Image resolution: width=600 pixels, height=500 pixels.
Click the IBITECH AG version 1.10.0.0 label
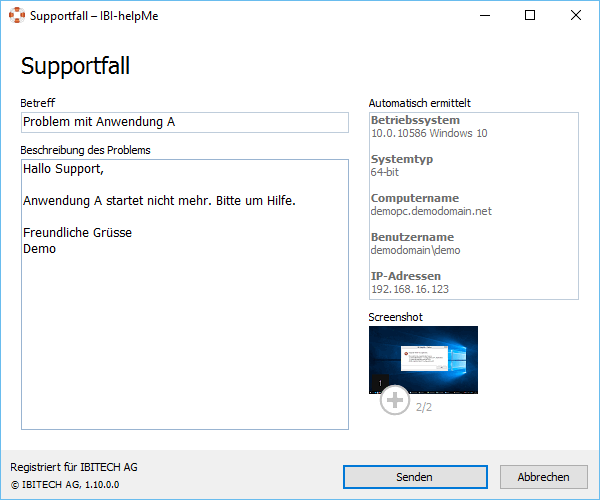tap(64, 485)
